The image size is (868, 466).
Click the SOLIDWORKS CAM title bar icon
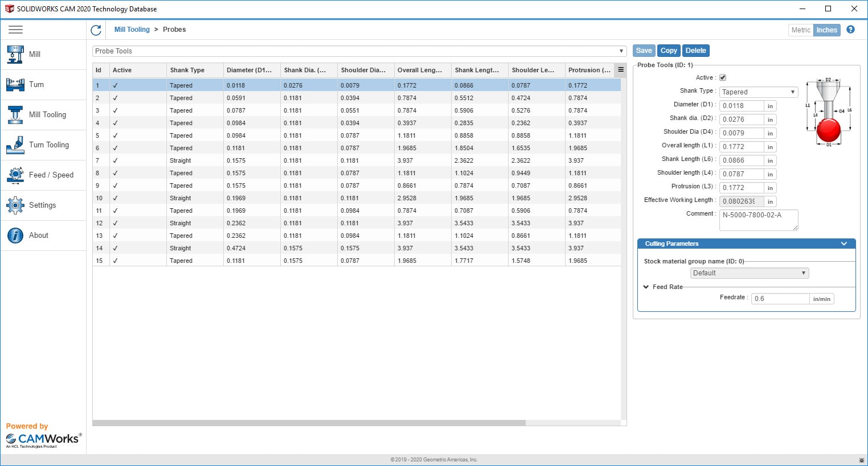coord(9,9)
